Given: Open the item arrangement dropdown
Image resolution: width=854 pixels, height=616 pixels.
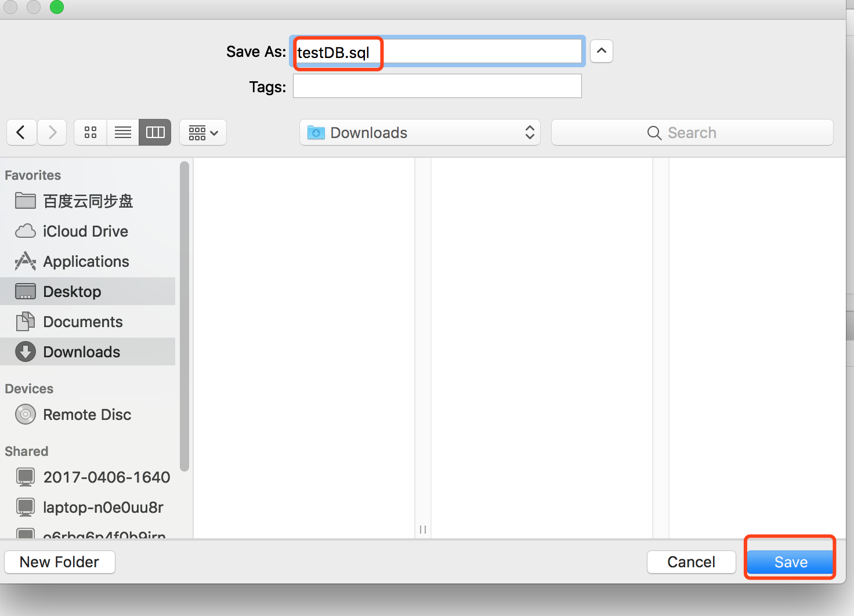Looking at the screenshot, I should (203, 133).
